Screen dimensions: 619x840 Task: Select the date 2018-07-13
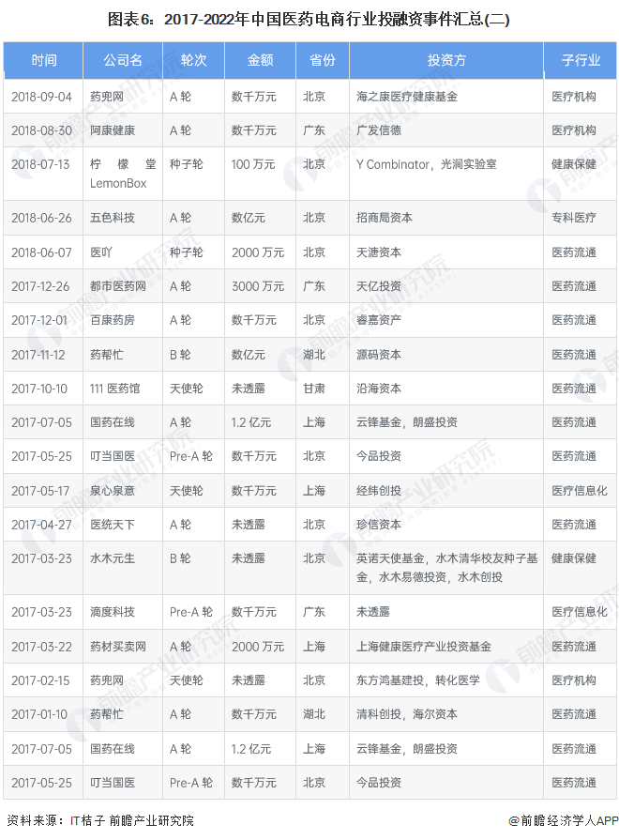coord(40,164)
